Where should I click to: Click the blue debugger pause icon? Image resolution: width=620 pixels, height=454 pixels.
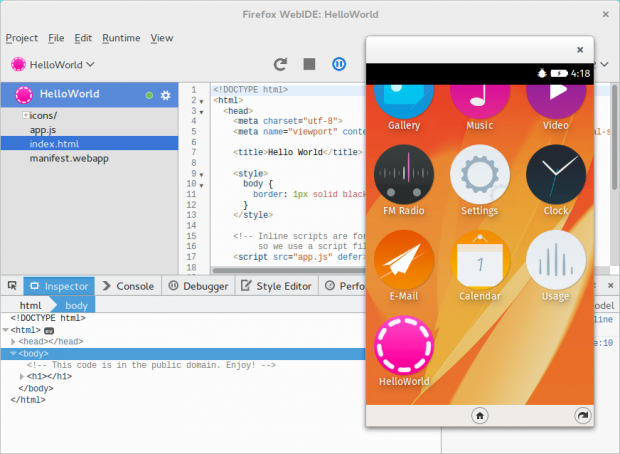tap(339, 64)
